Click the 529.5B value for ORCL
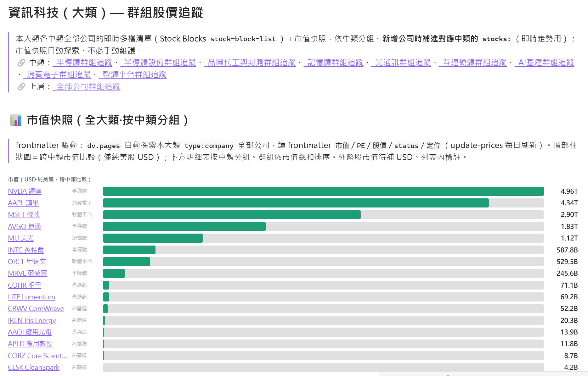The height and width of the screenshot is (376, 588). click(567, 262)
